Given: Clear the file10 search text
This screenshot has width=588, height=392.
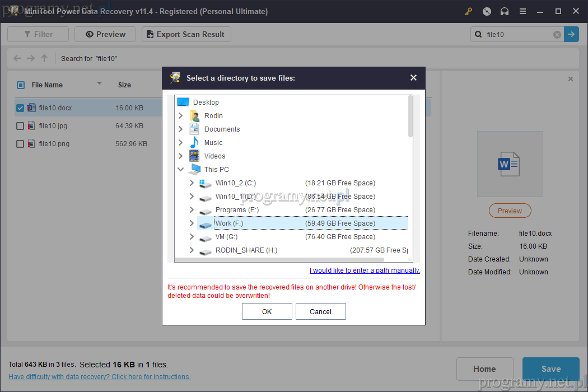Looking at the screenshot, I should pyautogui.click(x=557, y=35).
